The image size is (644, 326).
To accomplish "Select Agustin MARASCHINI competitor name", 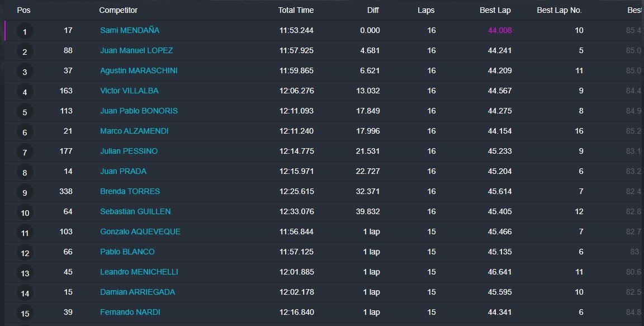I will (139, 70).
